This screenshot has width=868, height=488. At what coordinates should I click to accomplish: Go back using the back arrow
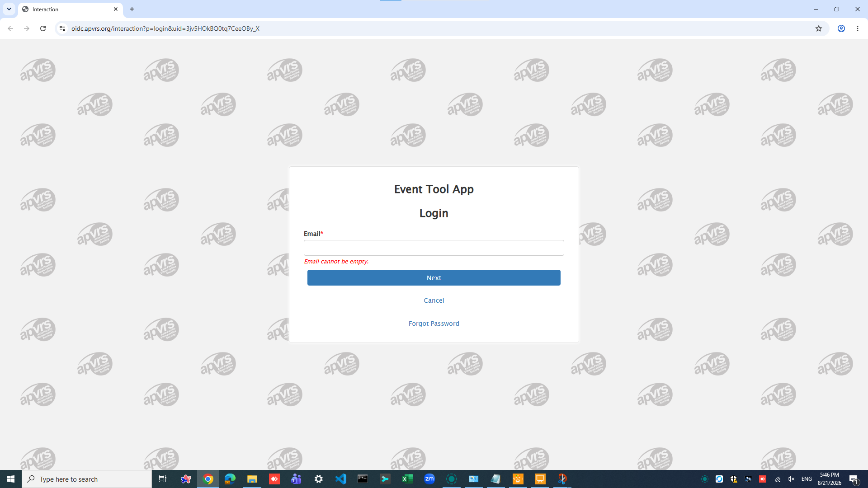point(10,28)
